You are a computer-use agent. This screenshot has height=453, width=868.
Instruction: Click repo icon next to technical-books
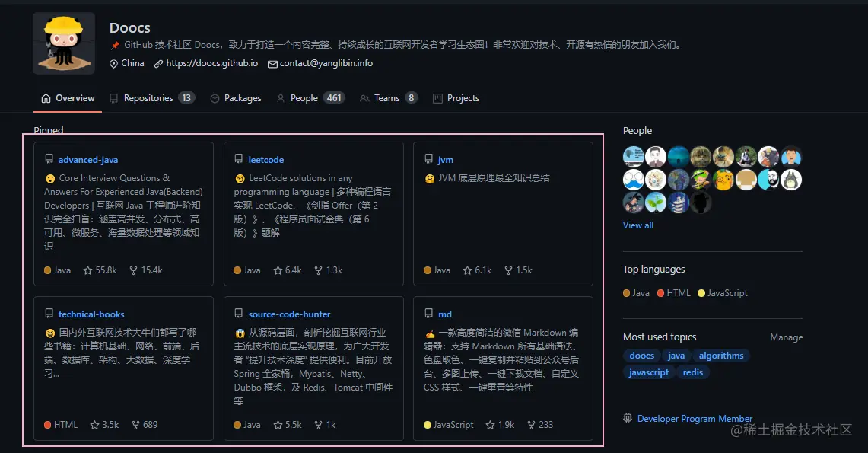pos(49,314)
